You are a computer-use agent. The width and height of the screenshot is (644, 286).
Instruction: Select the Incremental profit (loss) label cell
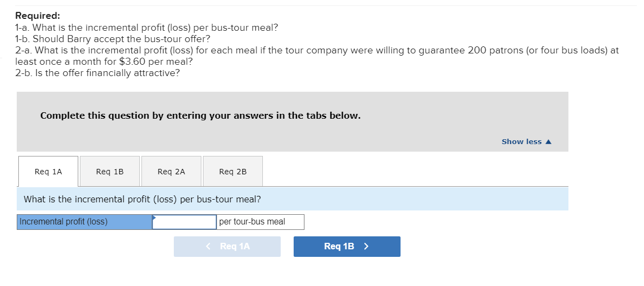tap(84, 222)
